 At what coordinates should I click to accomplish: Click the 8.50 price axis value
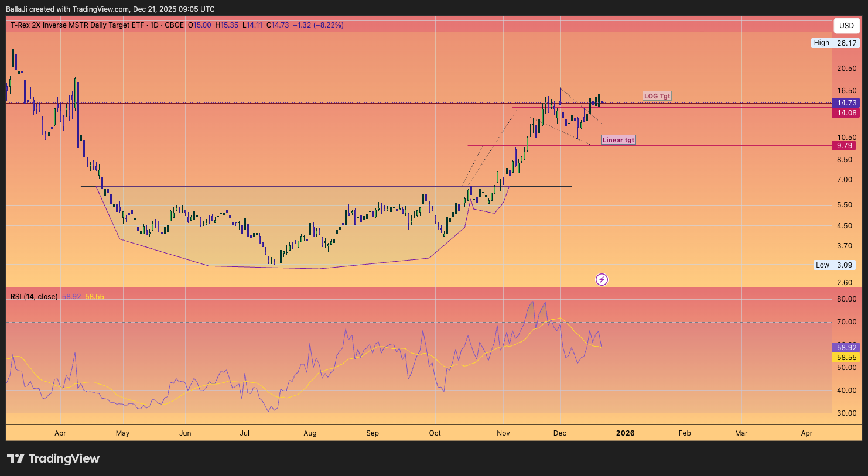tap(845, 160)
